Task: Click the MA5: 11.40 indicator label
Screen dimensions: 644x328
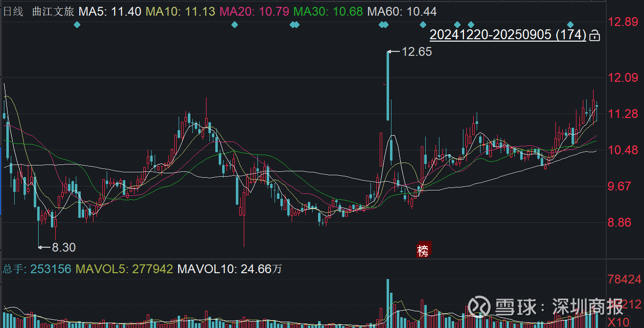Action: tap(111, 11)
